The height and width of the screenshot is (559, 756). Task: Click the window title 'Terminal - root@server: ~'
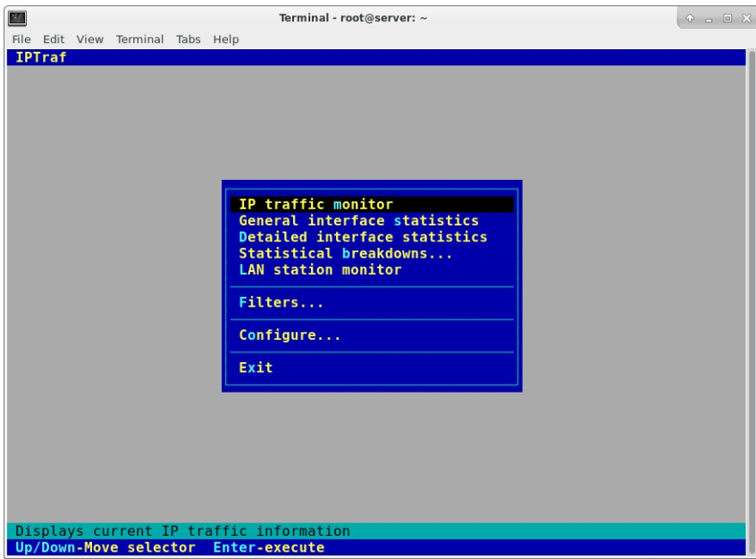353,18
